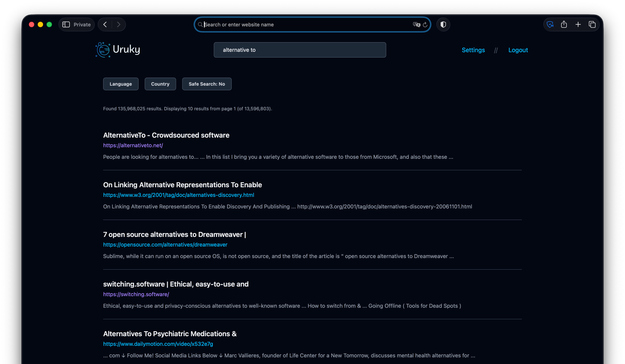Open the Country filter dropdown
The height and width of the screenshot is (364, 625).
(160, 84)
